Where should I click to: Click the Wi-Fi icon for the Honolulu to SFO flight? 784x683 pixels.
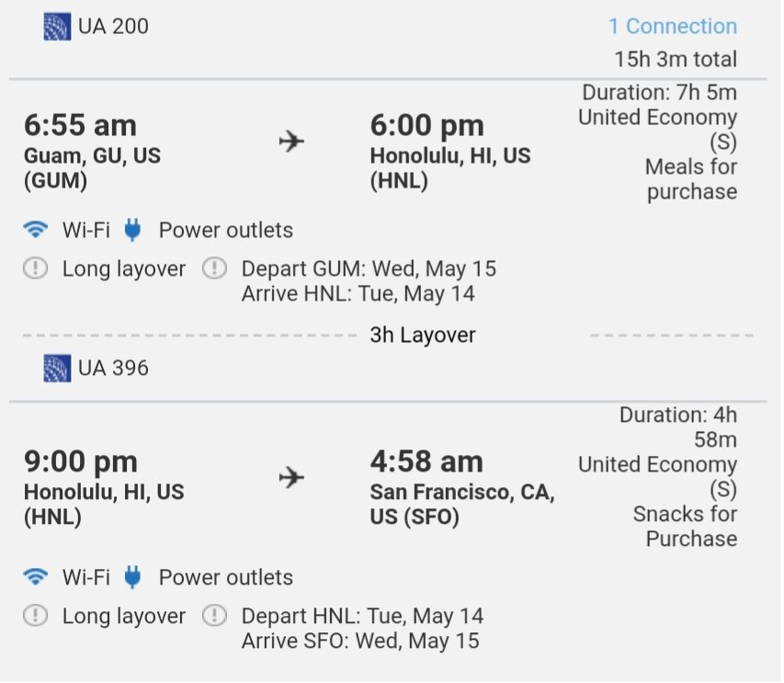pos(36,577)
